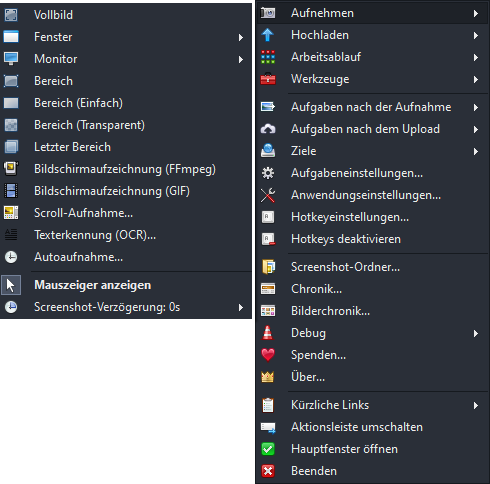Expand Screenshot-Verzögerung submenu arrow
This screenshot has width=490, height=484.
pyautogui.click(x=241, y=307)
